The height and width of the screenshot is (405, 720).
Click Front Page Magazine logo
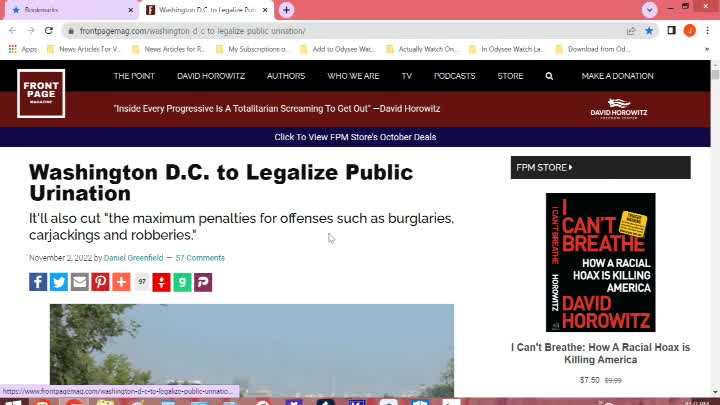coord(41,93)
